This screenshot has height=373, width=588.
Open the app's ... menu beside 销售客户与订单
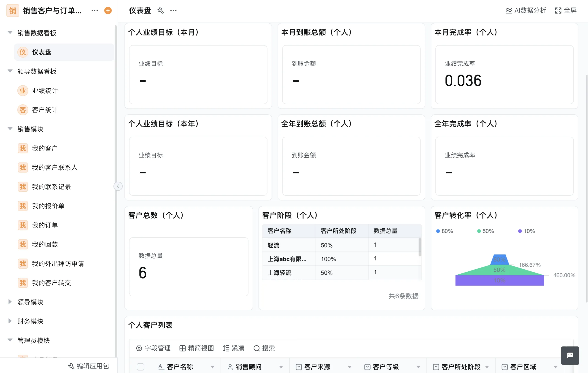click(x=94, y=10)
